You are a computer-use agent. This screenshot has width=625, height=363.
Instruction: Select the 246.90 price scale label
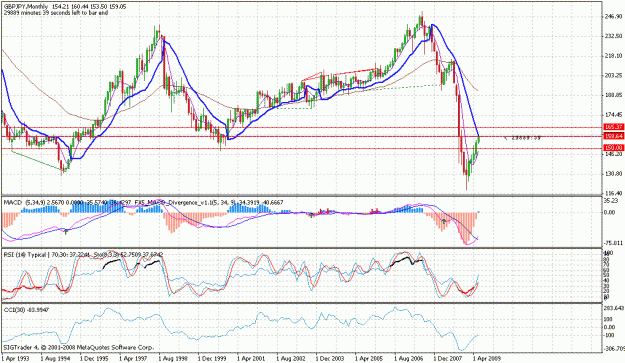pyautogui.click(x=613, y=16)
